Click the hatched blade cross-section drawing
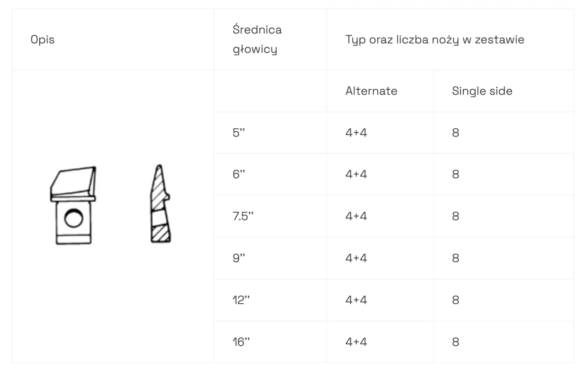588x374 pixels. coord(160,204)
